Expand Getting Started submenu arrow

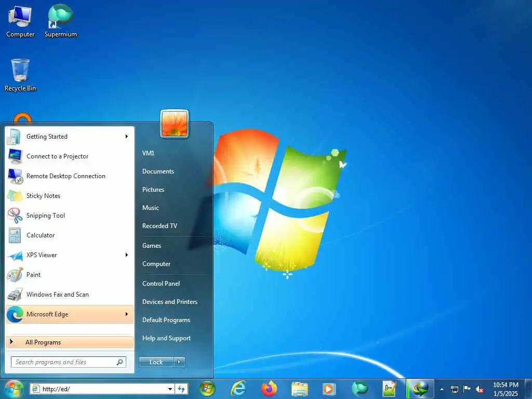pos(127,137)
